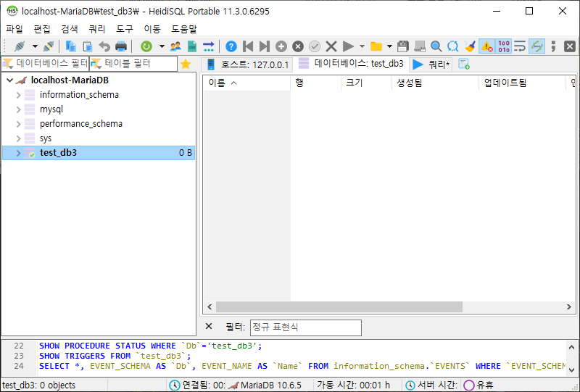The width and height of the screenshot is (580, 392).
Task: Click the undo arrow icon
Action: 104,46
